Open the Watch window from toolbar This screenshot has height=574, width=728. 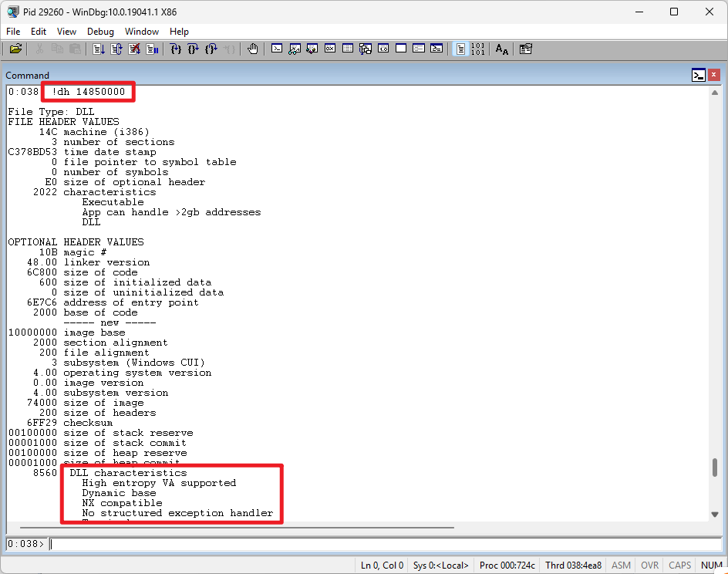click(x=294, y=49)
